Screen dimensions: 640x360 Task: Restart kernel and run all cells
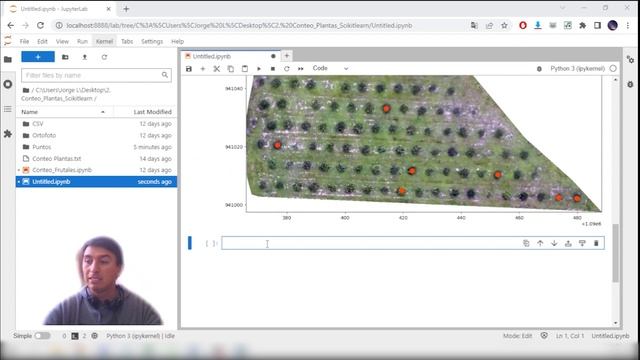[301, 69]
